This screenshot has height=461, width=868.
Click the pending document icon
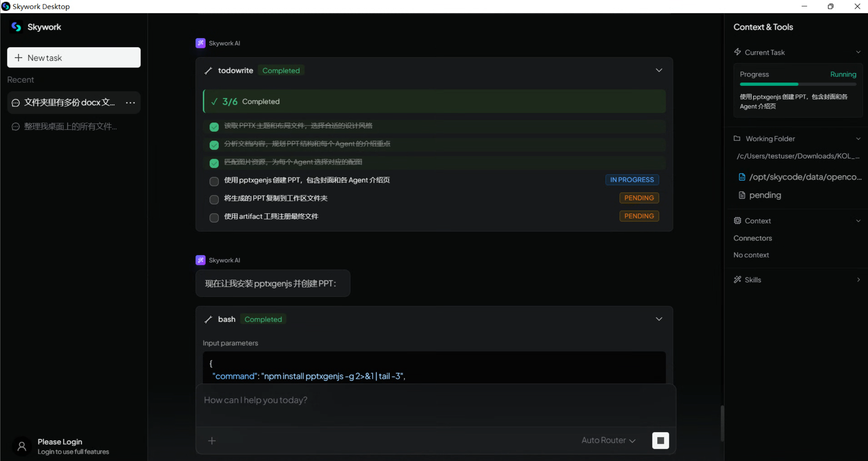[742, 195]
